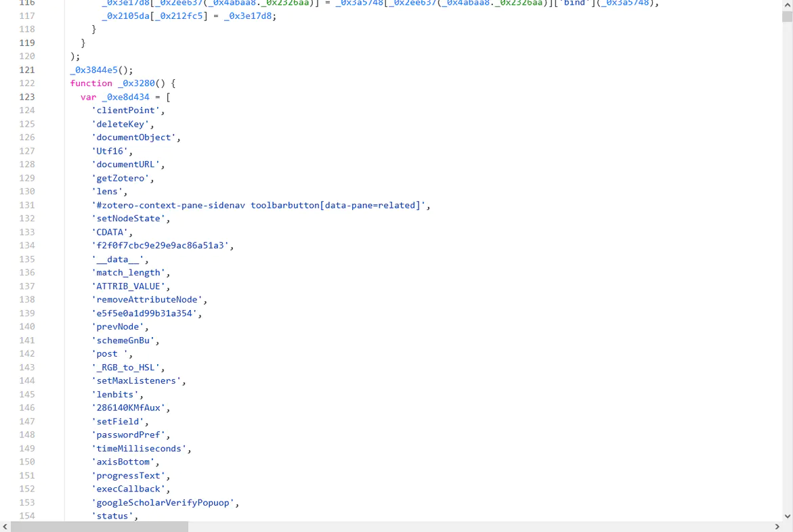Click the 'setMaxListeners' string entry

138,381
